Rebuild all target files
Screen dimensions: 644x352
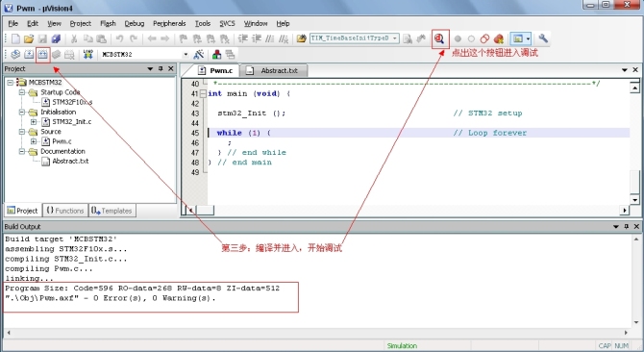(x=42, y=54)
